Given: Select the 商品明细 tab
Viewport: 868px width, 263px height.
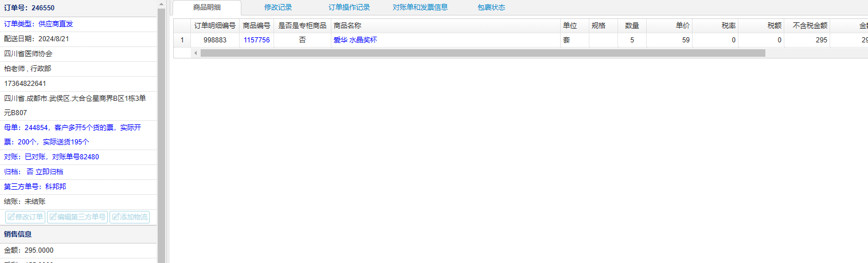Looking at the screenshot, I should pos(207,7).
